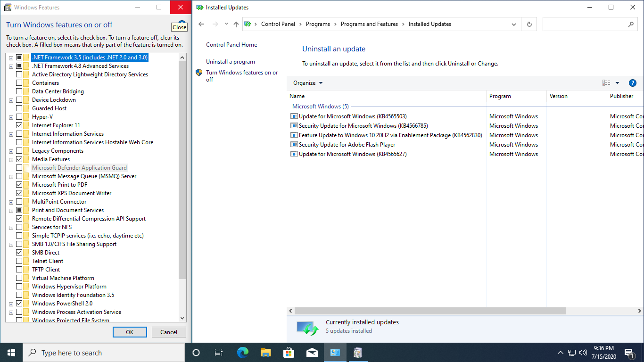The image size is (644, 362).
Task: Sort by the Name column header
Action: 387,96
